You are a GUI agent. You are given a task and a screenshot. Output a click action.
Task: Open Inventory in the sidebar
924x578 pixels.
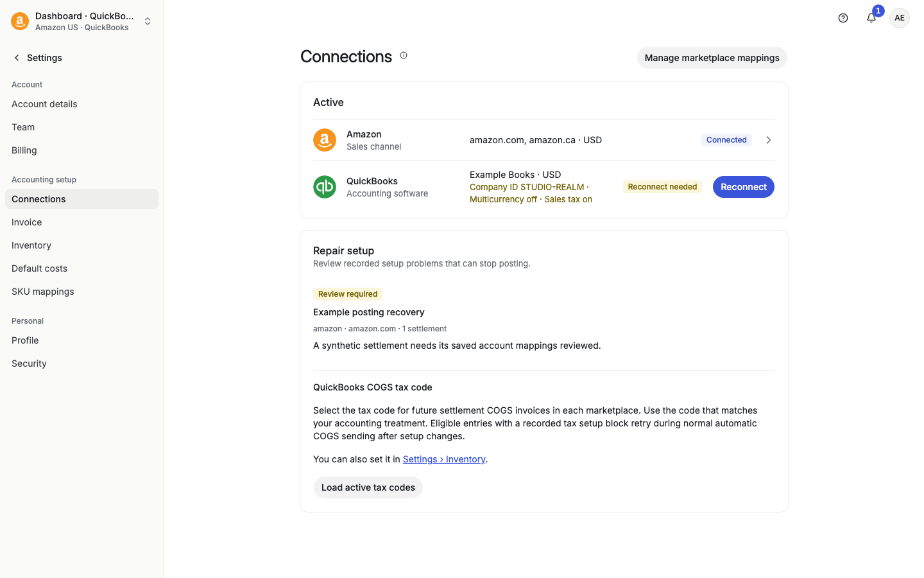tap(81, 245)
